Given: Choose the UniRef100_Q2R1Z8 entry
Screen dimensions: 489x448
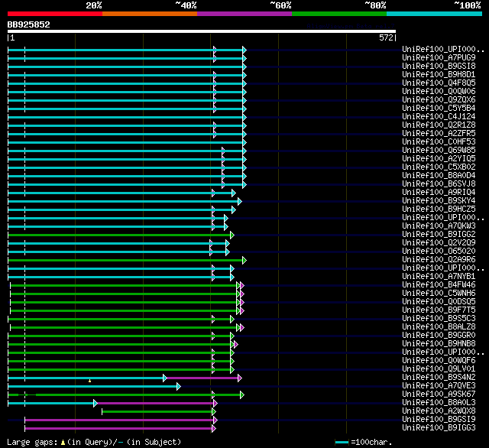Looking at the screenshot, I should (x=439, y=125).
